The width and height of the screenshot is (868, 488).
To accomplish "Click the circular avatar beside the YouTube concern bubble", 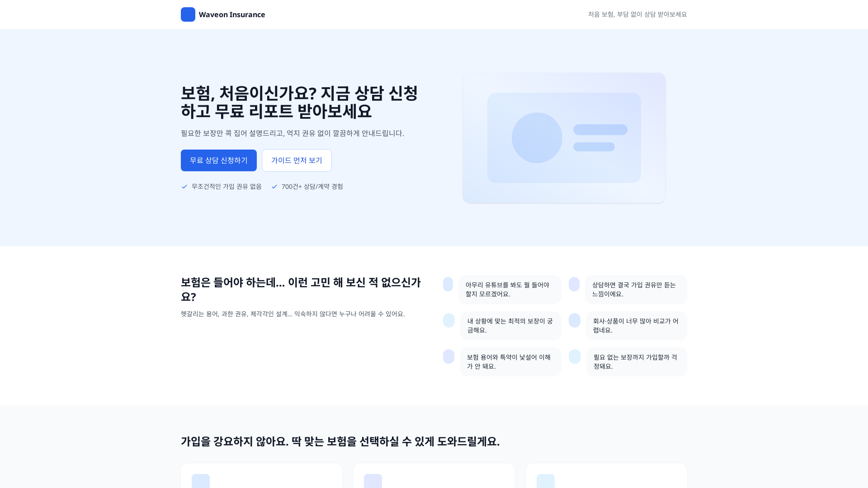I will point(448,284).
